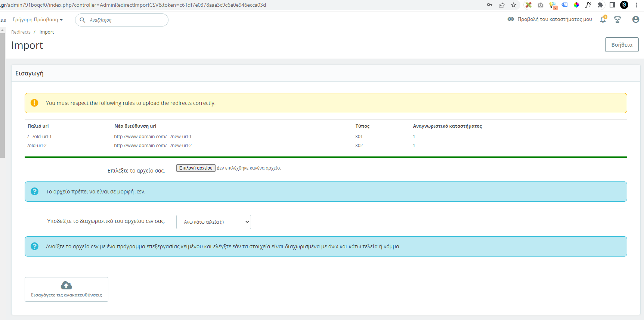Bookmark this page with the star icon
This screenshot has height=320, width=644.
point(514,5)
